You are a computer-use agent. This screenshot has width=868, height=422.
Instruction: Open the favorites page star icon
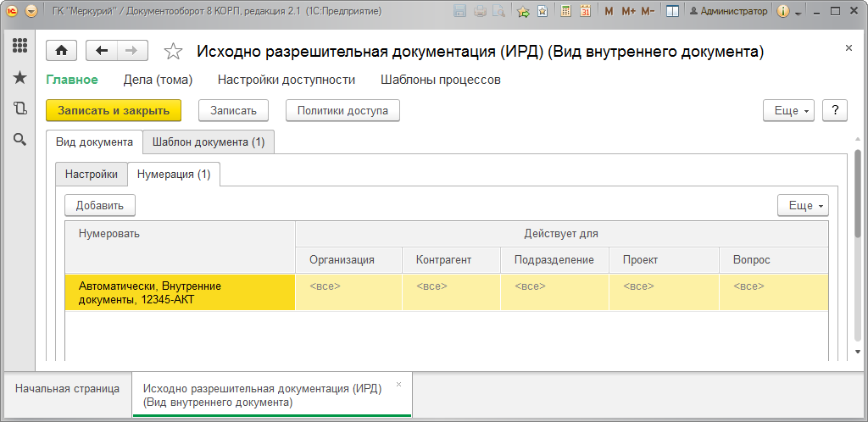tap(542, 11)
